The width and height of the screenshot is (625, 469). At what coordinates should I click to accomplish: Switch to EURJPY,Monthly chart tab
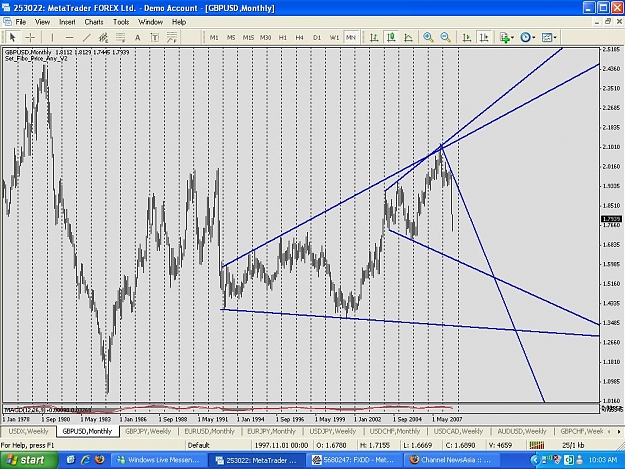(271, 432)
